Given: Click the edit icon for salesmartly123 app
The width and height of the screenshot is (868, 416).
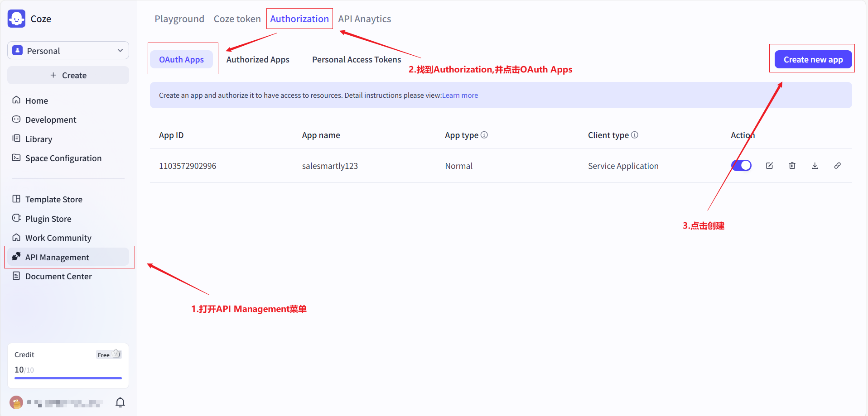Looking at the screenshot, I should tap(769, 166).
